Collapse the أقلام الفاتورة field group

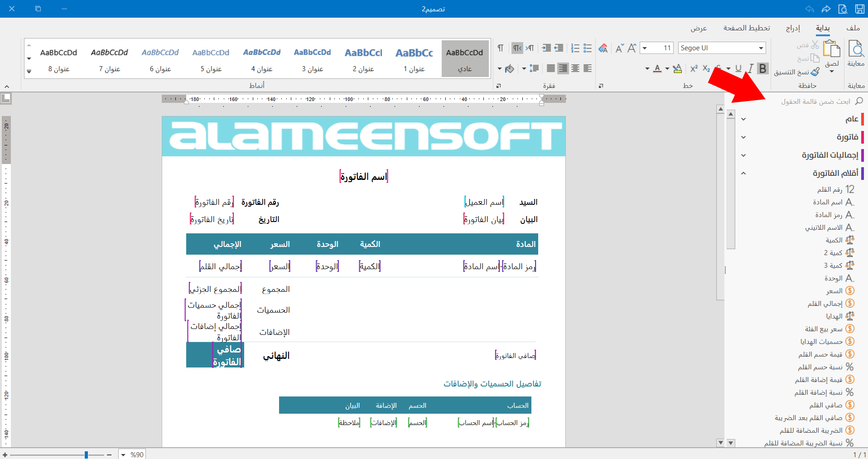pos(743,173)
